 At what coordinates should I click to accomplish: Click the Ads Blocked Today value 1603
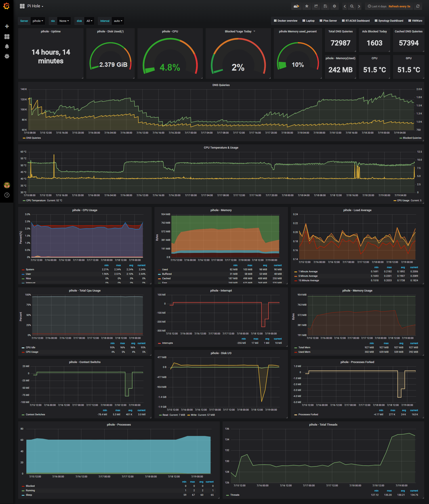(x=374, y=43)
